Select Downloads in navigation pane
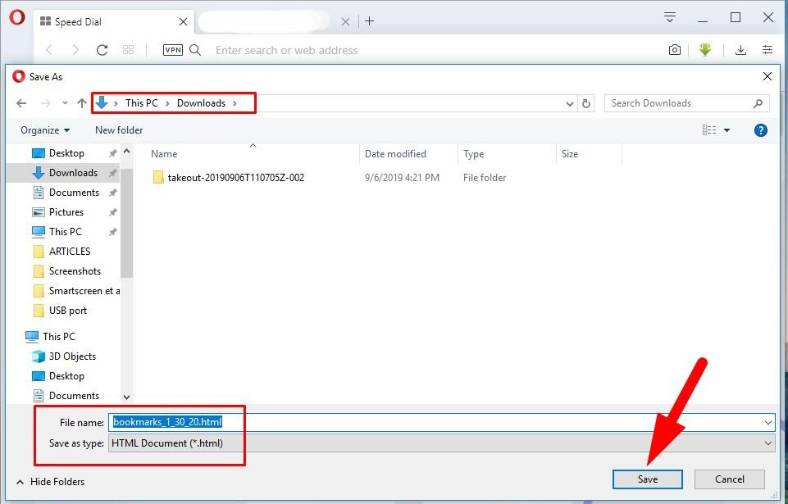 [x=73, y=173]
